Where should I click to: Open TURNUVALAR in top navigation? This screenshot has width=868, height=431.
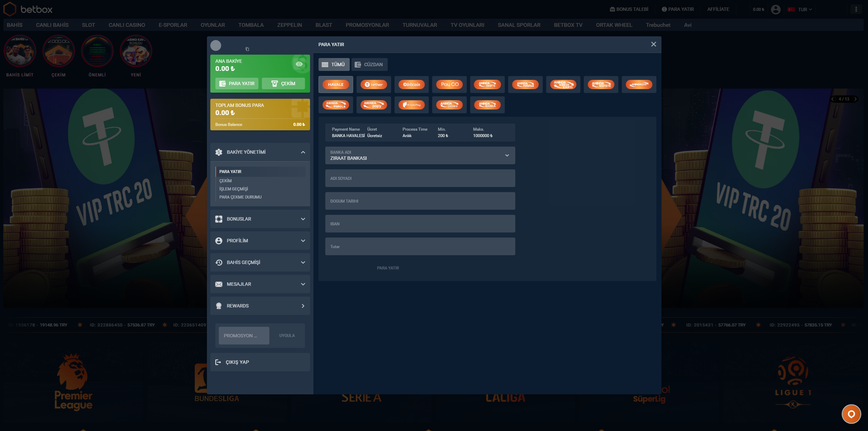pos(420,25)
